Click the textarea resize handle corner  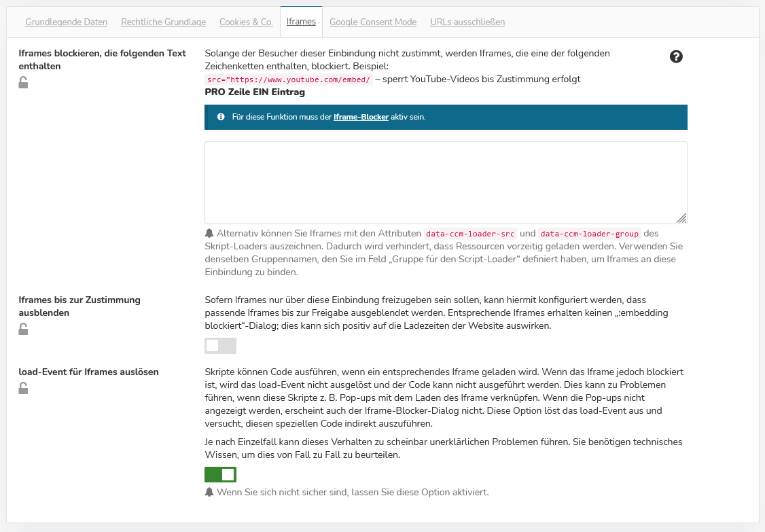point(681,217)
